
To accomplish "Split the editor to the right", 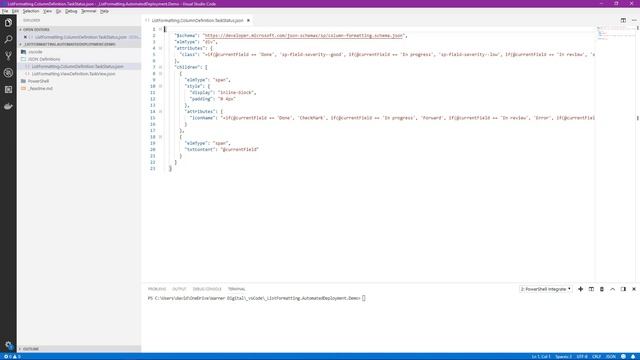I will coord(623,20).
